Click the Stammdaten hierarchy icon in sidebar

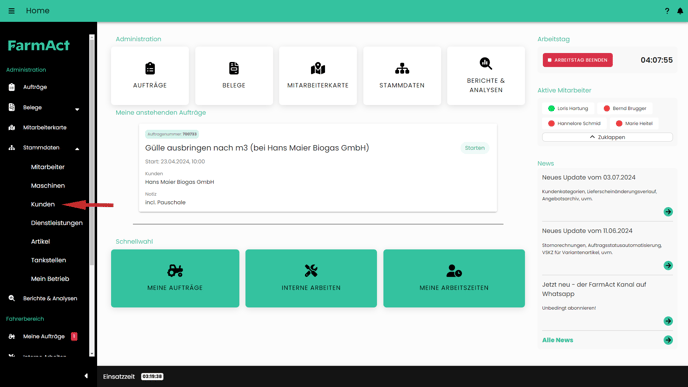pos(12,148)
